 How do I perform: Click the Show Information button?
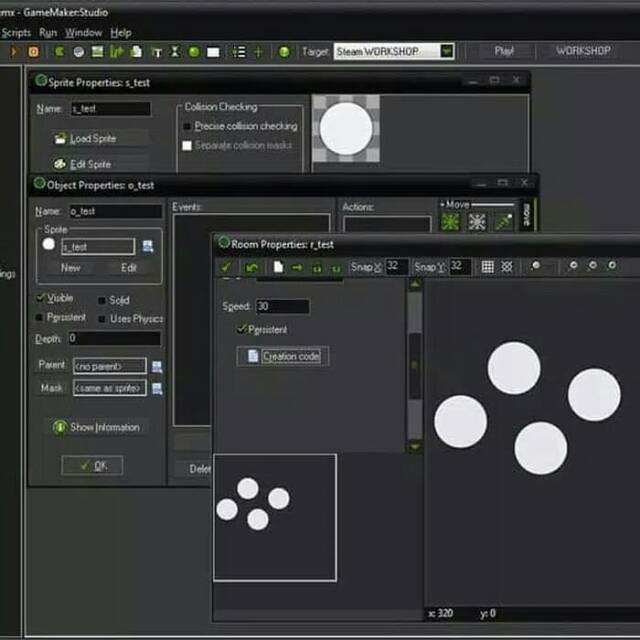[96, 427]
